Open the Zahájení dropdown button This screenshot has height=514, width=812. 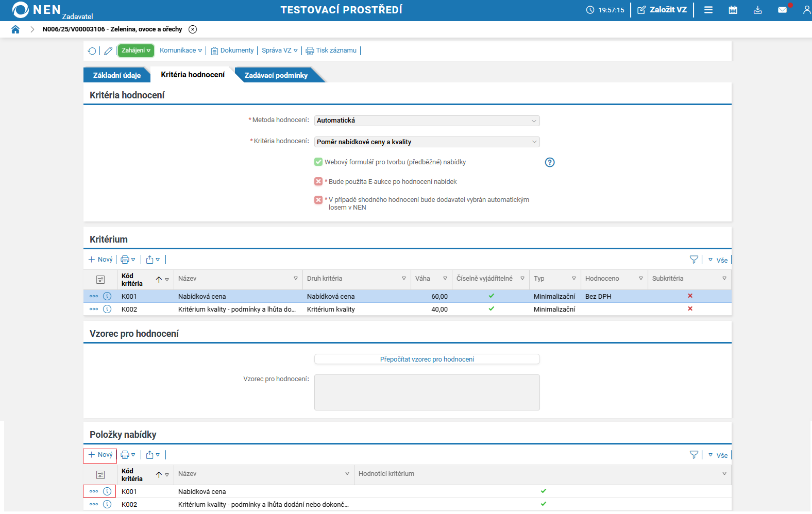[x=136, y=50]
